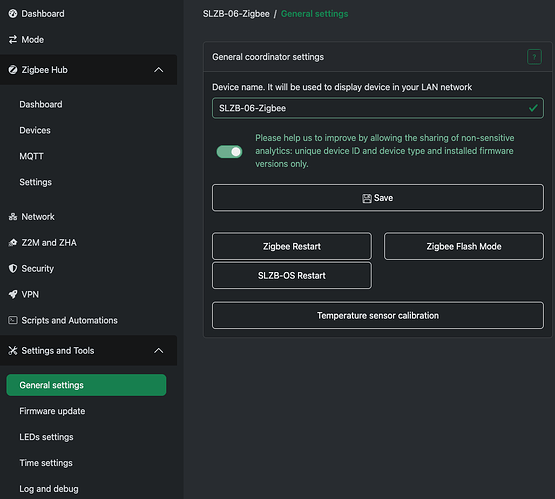
Task: Click the analytics sharing description text
Action: point(385,151)
